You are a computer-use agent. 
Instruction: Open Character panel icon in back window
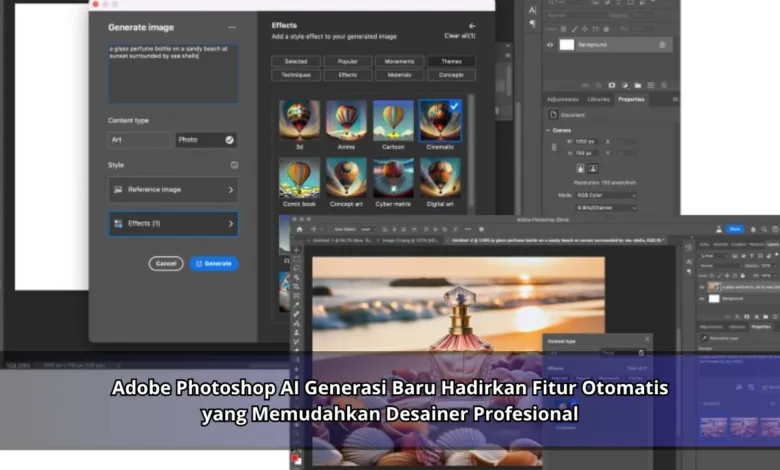tap(532, 10)
